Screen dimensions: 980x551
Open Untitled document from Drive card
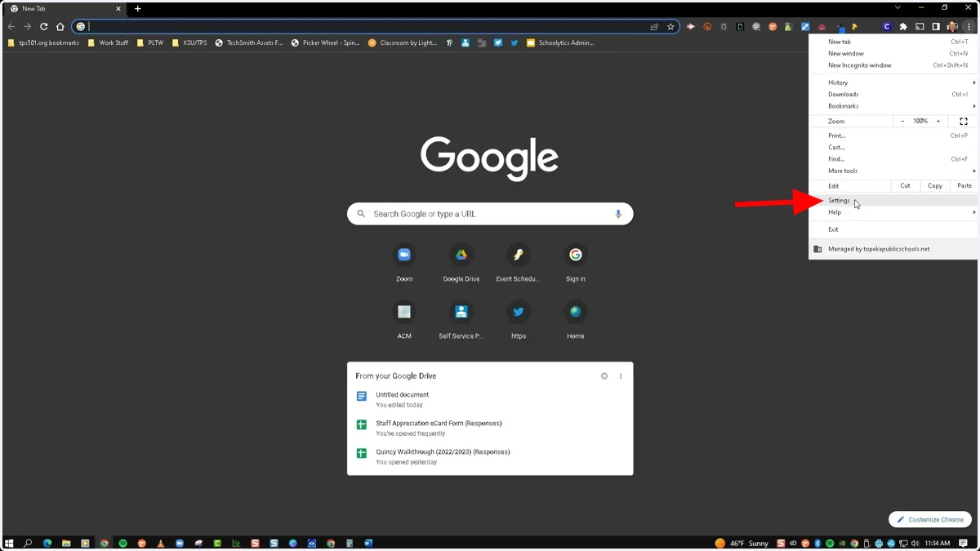click(x=490, y=399)
